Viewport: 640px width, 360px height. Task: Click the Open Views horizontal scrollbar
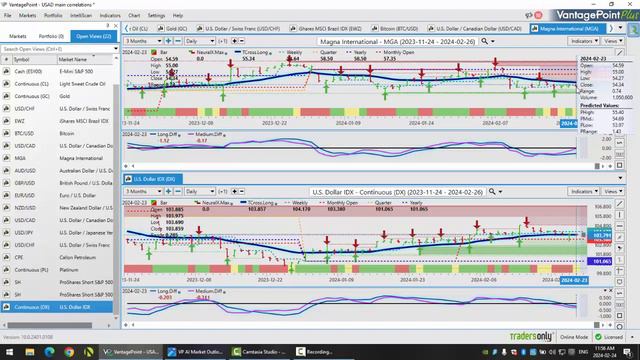point(49,325)
